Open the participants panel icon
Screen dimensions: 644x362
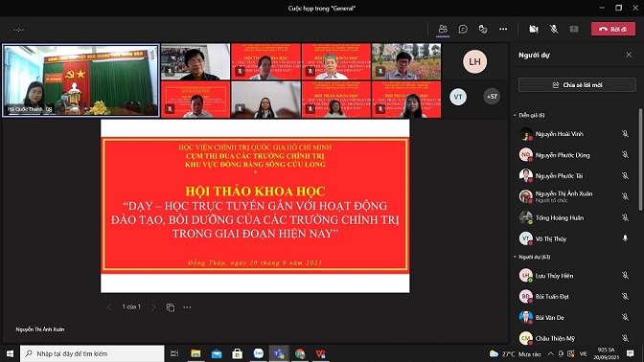[x=443, y=29]
